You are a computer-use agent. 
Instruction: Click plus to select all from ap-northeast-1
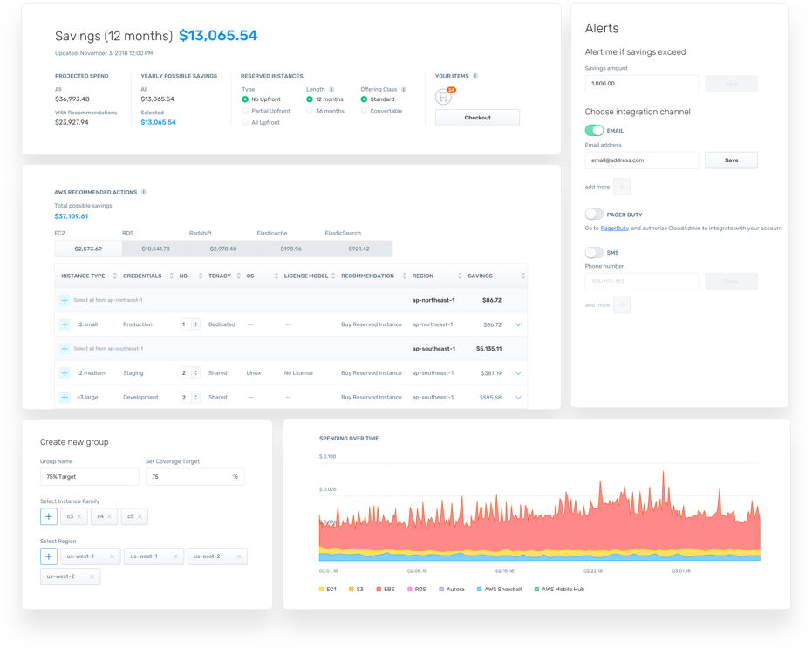click(x=65, y=299)
